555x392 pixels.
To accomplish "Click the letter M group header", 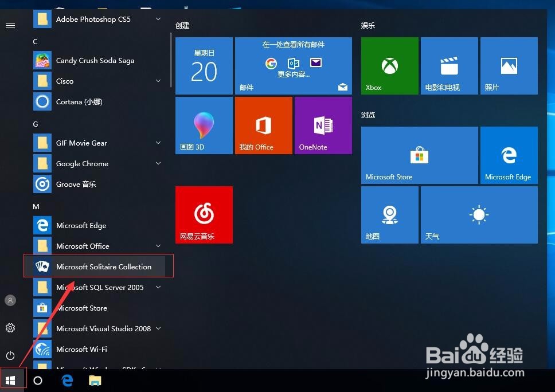I will (x=36, y=207).
